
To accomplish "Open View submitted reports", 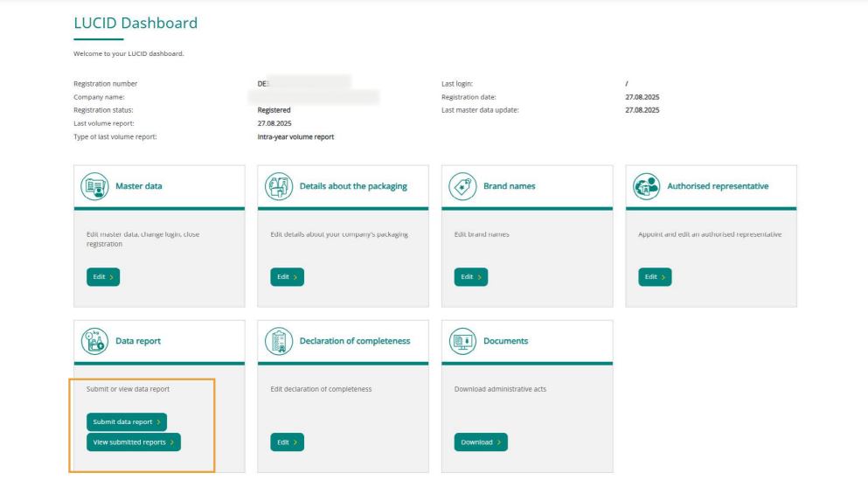I will click(x=134, y=442).
